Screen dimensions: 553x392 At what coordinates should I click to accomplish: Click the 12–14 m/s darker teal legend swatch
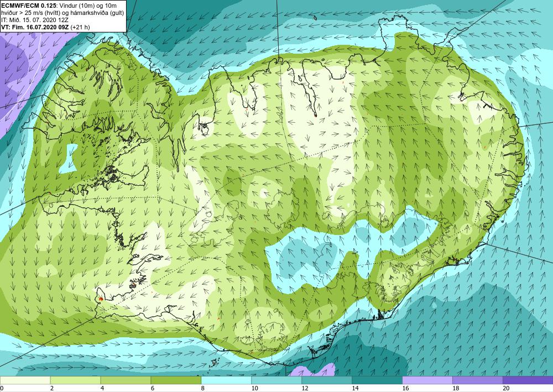pos(327,380)
